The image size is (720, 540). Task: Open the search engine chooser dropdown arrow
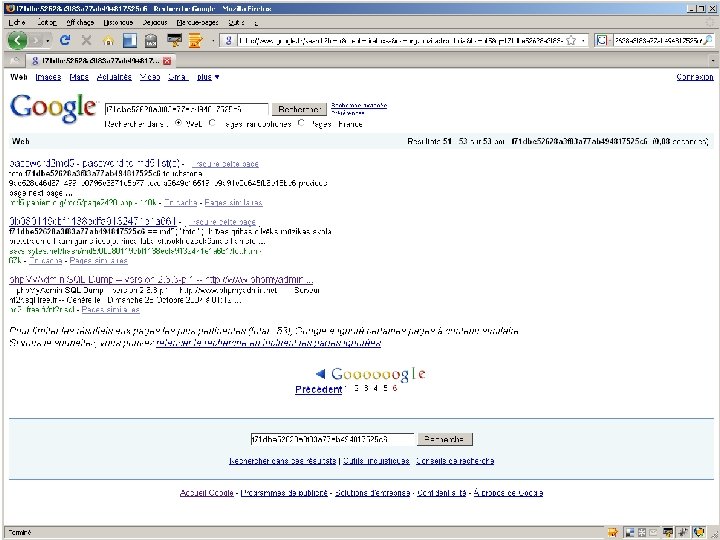click(609, 41)
